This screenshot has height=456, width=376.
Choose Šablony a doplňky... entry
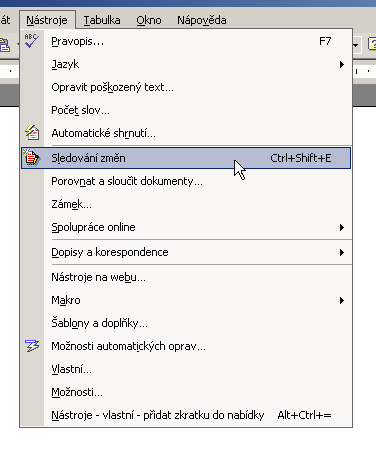point(186,323)
